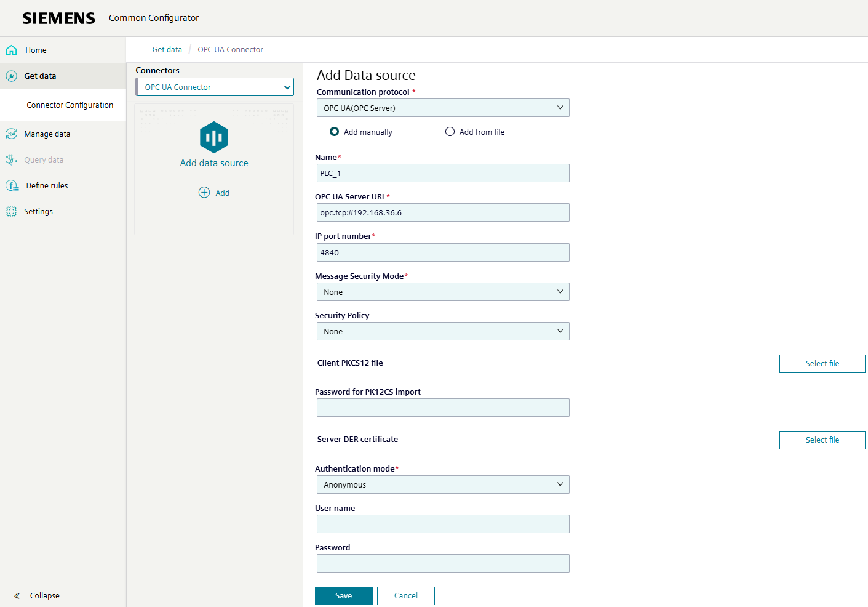Click the plus circle Add icon

coord(204,193)
